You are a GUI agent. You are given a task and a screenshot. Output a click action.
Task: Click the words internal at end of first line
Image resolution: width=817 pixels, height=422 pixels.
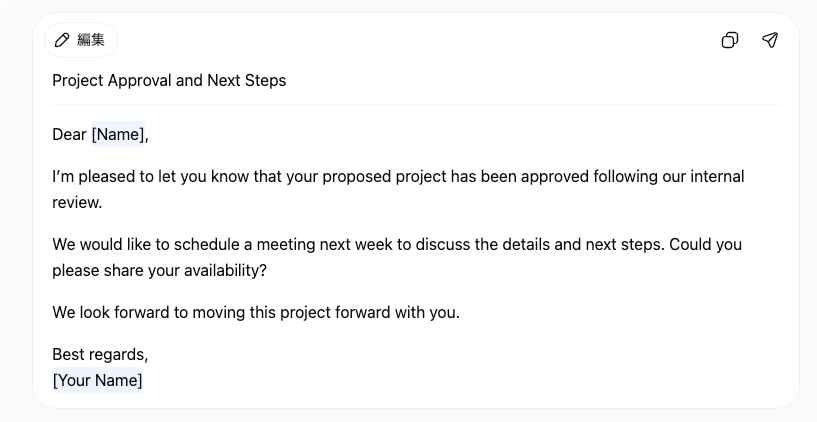click(x=717, y=177)
